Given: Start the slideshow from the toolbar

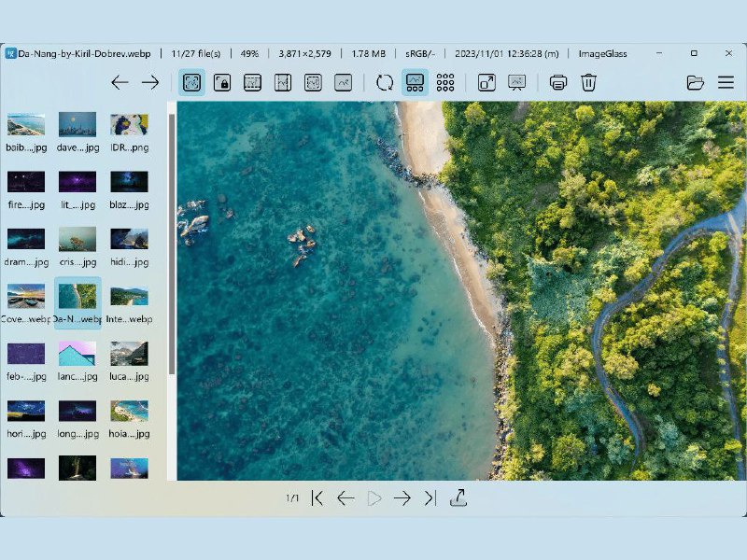Looking at the screenshot, I should (516, 83).
